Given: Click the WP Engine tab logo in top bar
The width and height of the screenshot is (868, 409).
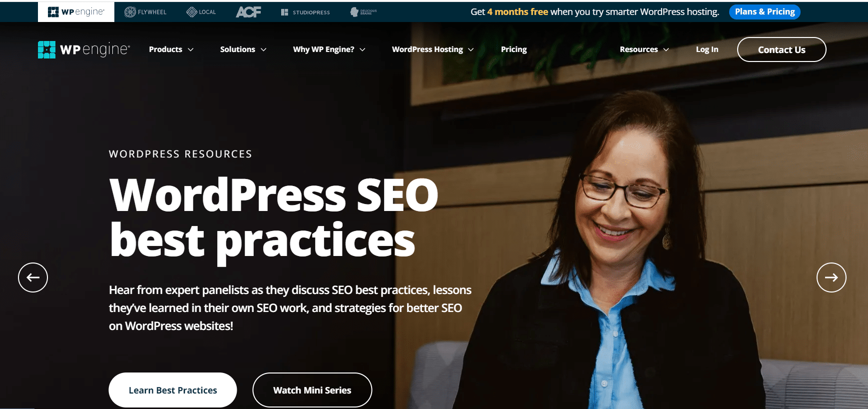Looking at the screenshot, I should click(x=76, y=12).
